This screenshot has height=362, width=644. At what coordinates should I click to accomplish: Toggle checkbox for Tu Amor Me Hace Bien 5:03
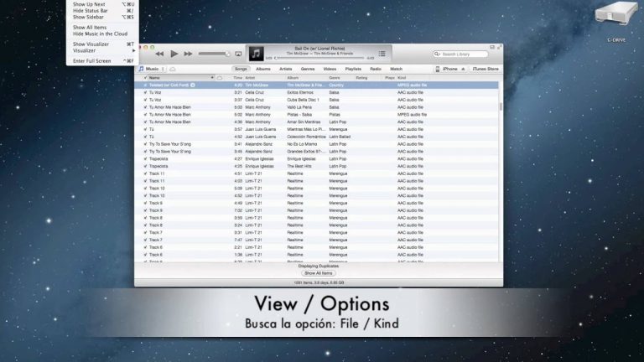(145, 107)
